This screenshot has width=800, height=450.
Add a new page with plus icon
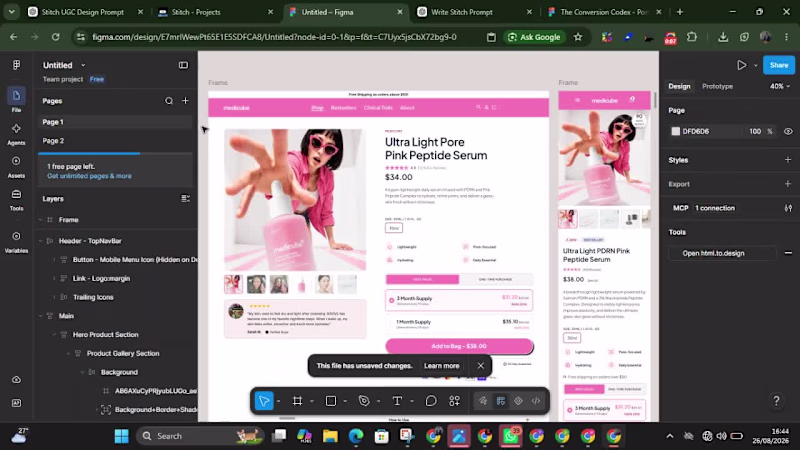click(185, 101)
